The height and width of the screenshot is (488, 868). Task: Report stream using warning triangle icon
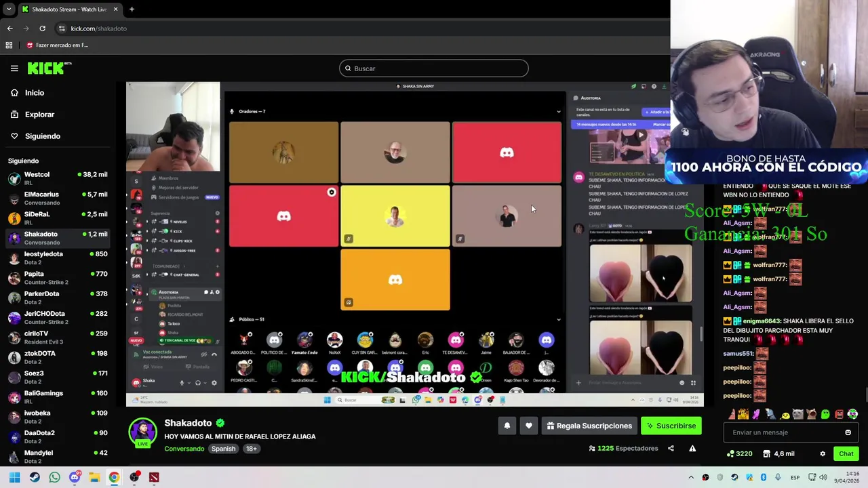pyautogui.click(x=692, y=448)
